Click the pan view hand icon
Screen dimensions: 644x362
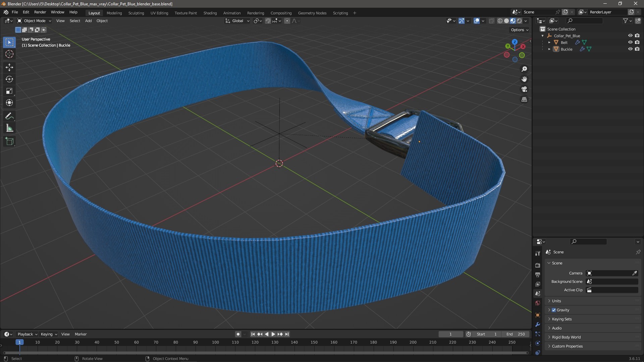(x=524, y=79)
